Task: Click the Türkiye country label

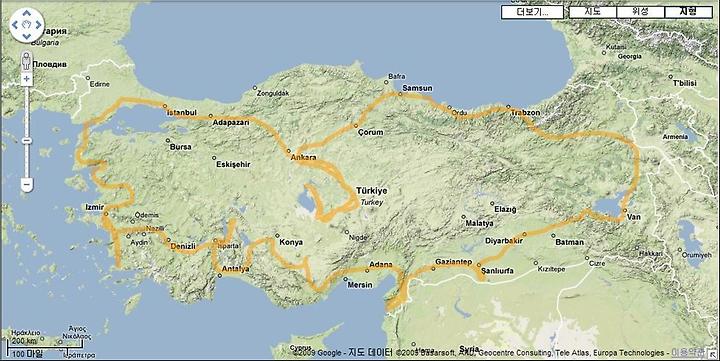Action: click(371, 191)
